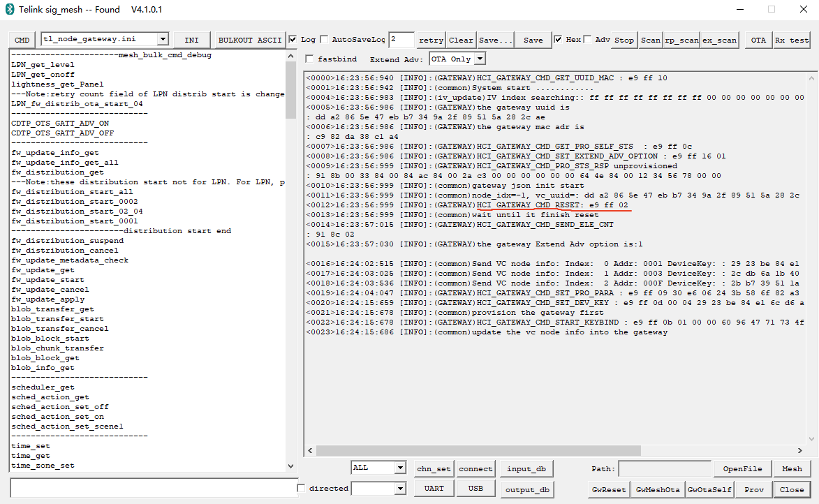Uncheck the Hex checkbox
This screenshot has width=819, height=504.
(559, 40)
